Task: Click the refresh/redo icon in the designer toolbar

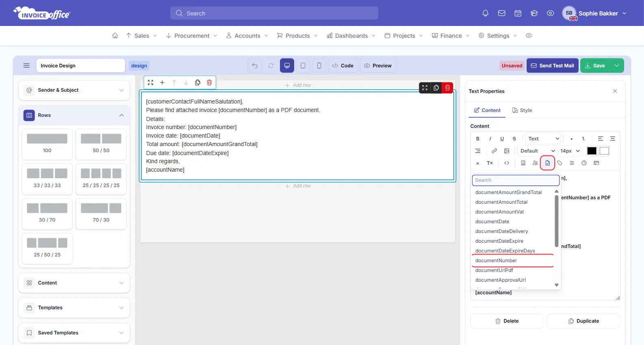Action: pyautogui.click(x=271, y=66)
